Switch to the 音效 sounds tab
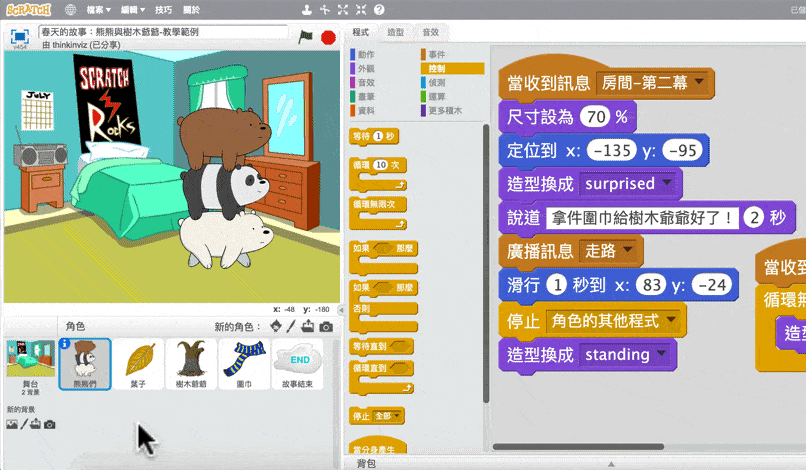The height and width of the screenshot is (470, 806). [x=431, y=32]
